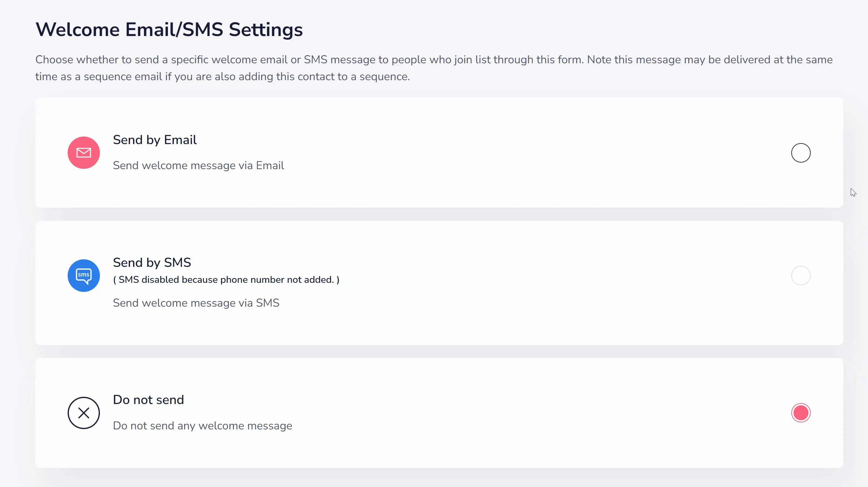The image size is (868, 487).
Task: Click the Welcome Email/SMS Settings heading
Action: [x=169, y=30]
